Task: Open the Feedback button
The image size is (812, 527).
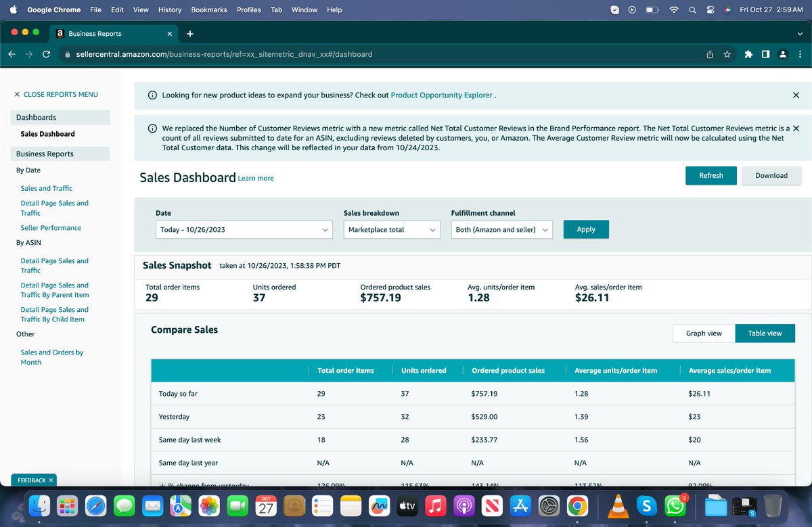Action: point(31,480)
